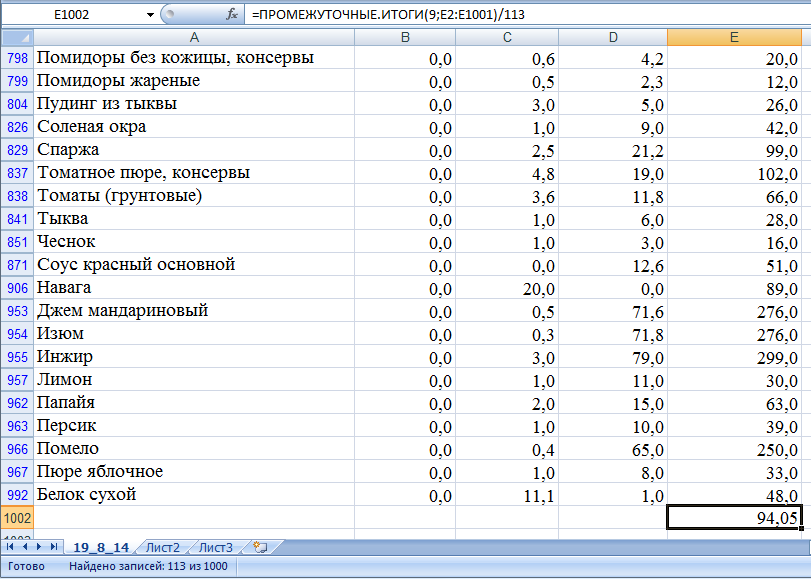811x579 pixels.
Task: Click cell 'Изюм'
Action: (194, 334)
